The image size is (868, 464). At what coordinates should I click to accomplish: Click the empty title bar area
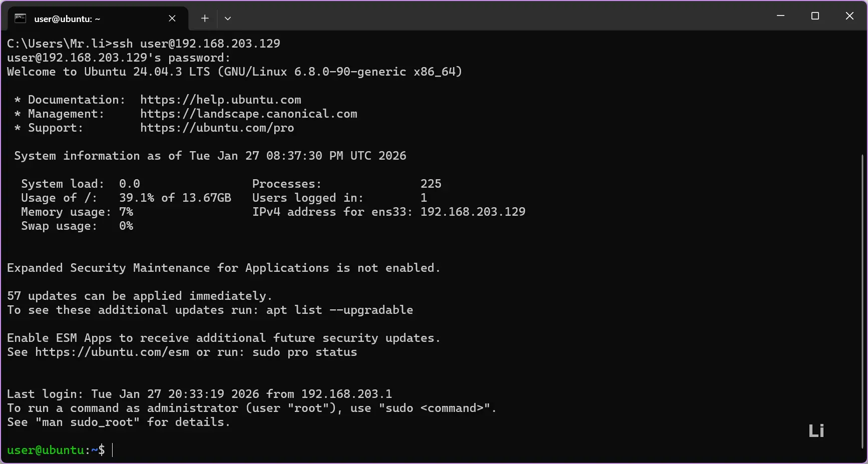click(x=501, y=16)
